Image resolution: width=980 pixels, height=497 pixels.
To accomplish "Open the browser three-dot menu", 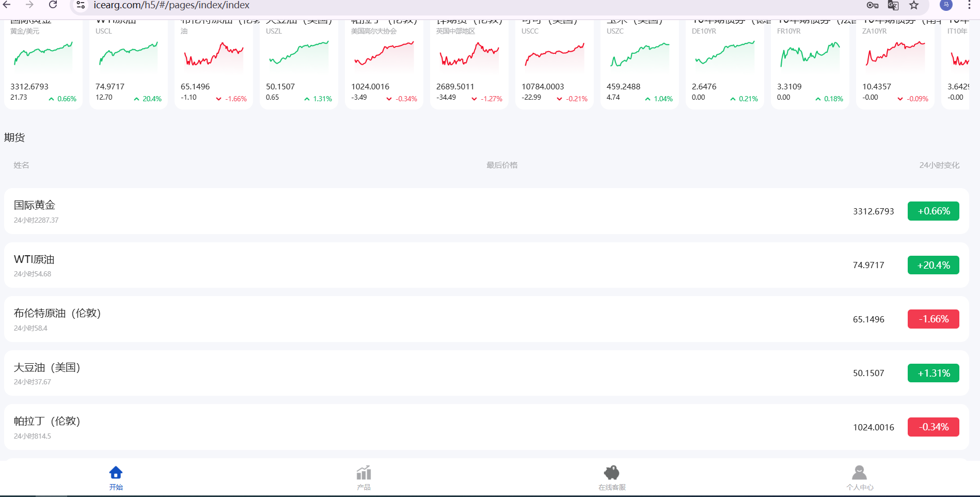I will click(969, 5).
